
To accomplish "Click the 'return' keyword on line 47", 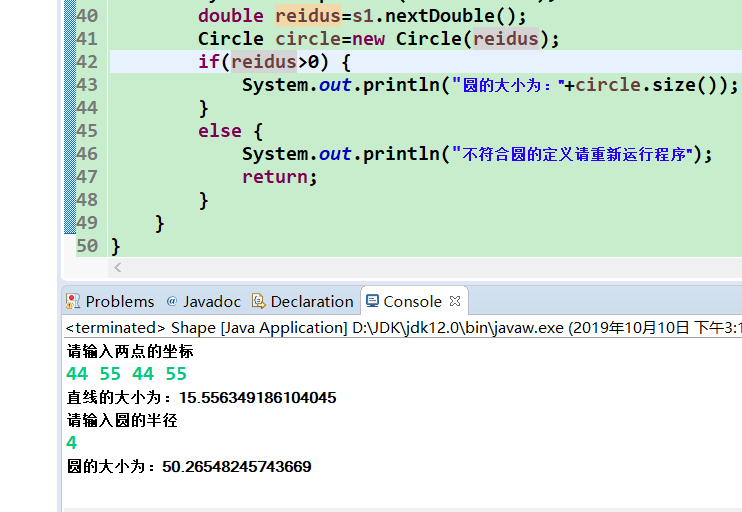I will (x=275, y=177).
